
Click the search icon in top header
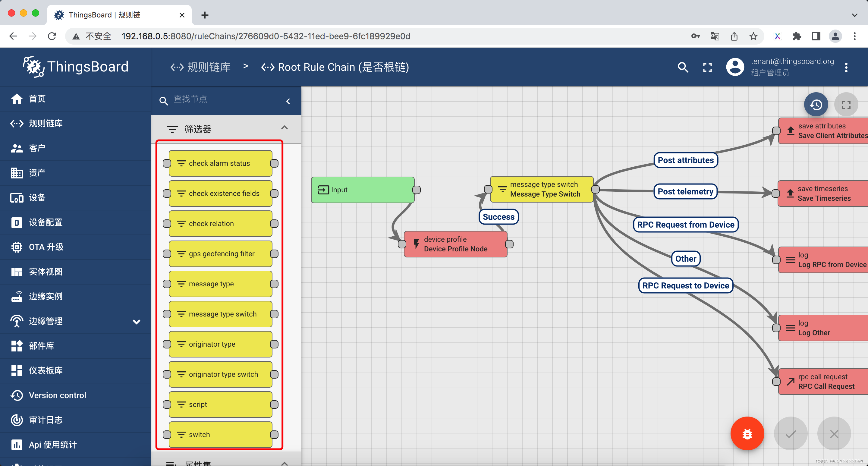point(683,68)
